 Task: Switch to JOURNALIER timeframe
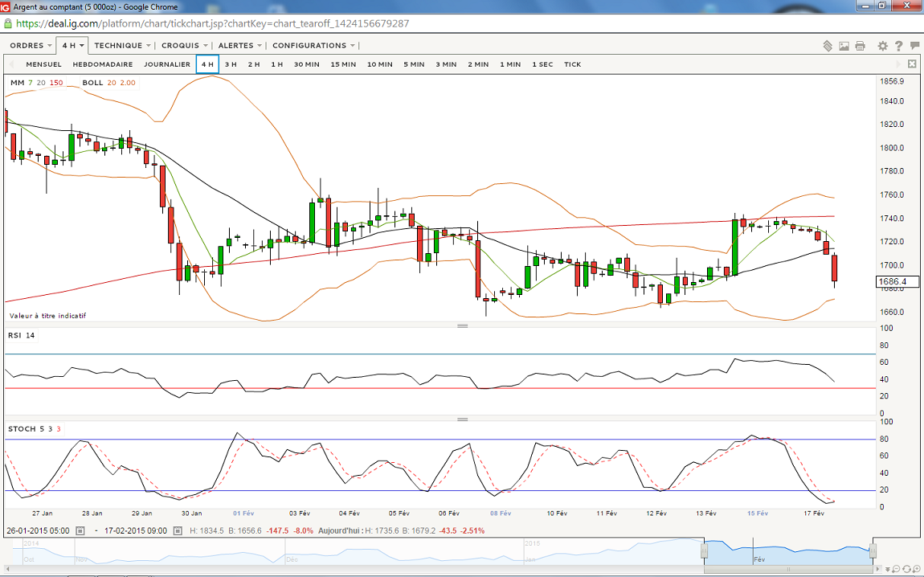pos(167,64)
